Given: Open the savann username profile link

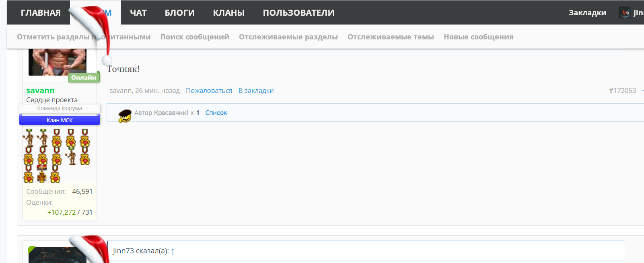Looking at the screenshot, I should (40, 90).
